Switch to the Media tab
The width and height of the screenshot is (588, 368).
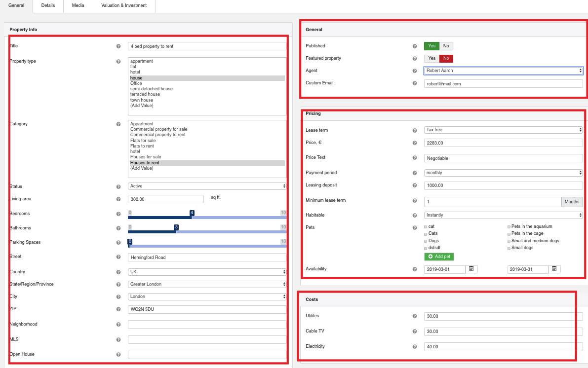[78, 5]
